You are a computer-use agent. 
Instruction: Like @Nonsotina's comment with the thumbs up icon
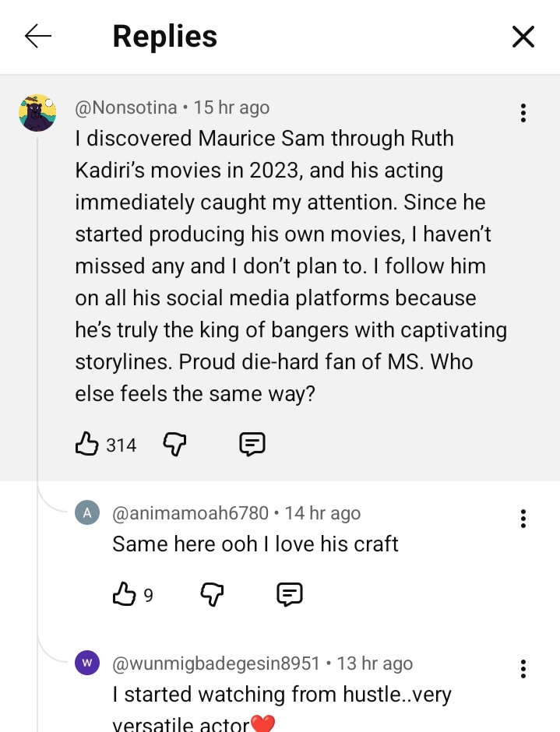(87, 444)
